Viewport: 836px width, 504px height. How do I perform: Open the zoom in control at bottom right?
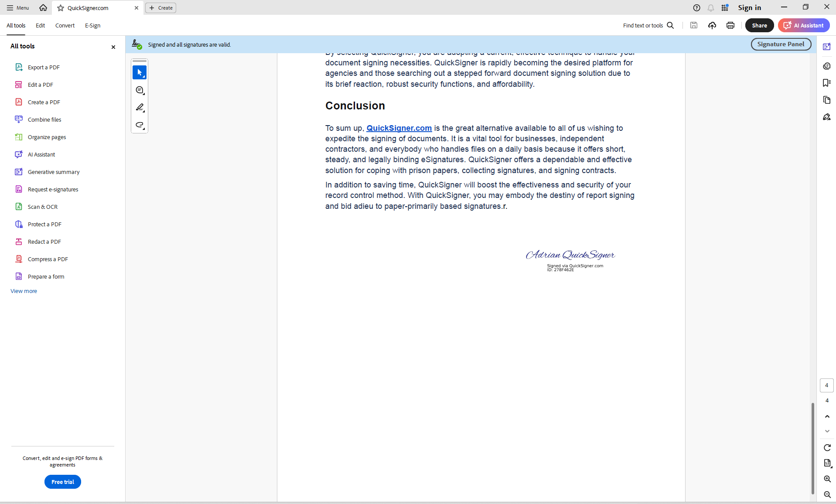826,479
